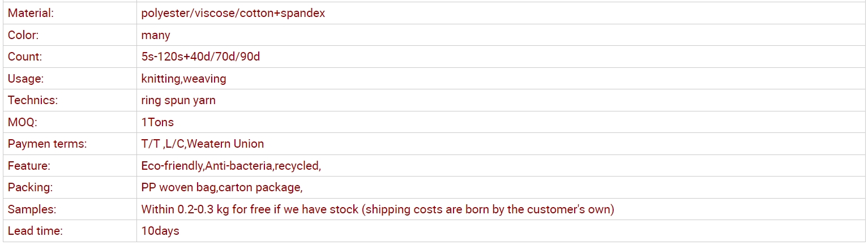This screenshot has height=245, width=868.
Task: Click the Color label cell
Action: (70, 35)
